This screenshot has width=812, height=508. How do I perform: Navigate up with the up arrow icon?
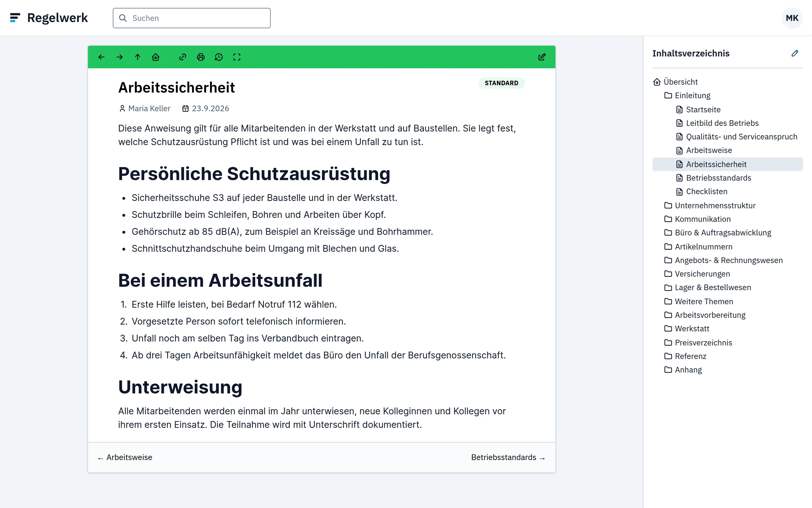[x=138, y=57]
